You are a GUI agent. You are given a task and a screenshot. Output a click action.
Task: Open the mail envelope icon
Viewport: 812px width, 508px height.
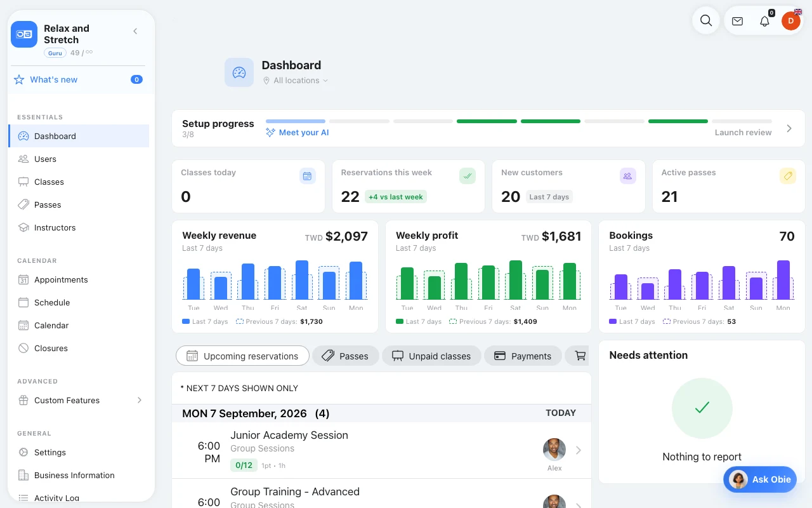[737, 21]
